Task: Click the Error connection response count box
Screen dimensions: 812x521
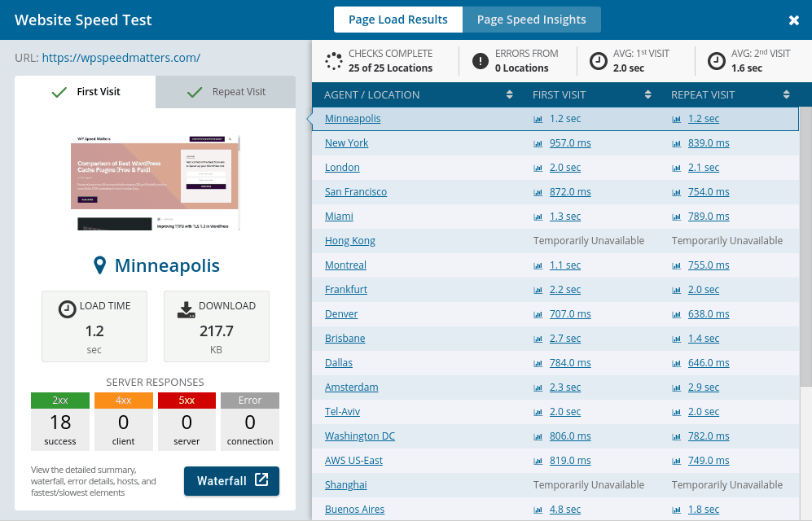Action: pyautogui.click(x=249, y=422)
